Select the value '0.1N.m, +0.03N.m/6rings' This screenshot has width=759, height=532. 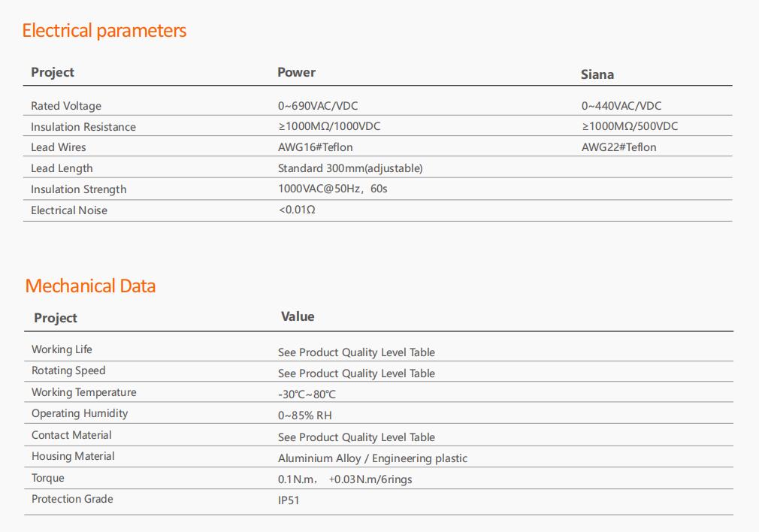(345, 479)
